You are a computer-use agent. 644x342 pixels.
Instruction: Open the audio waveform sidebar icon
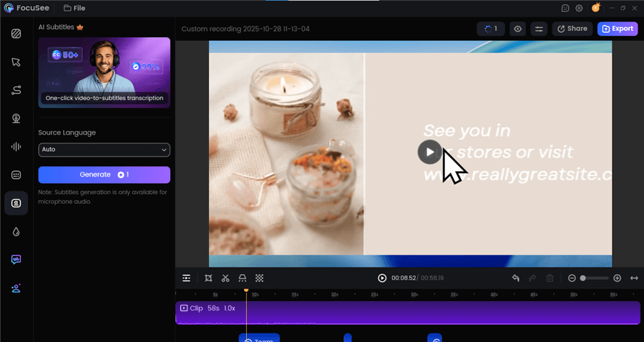pos(16,147)
